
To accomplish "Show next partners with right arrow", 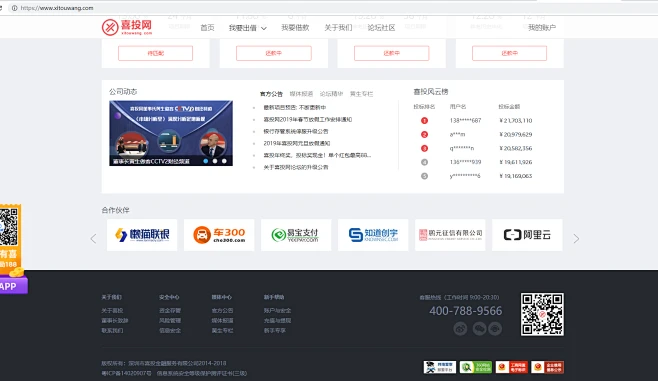I will click(576, 239).
